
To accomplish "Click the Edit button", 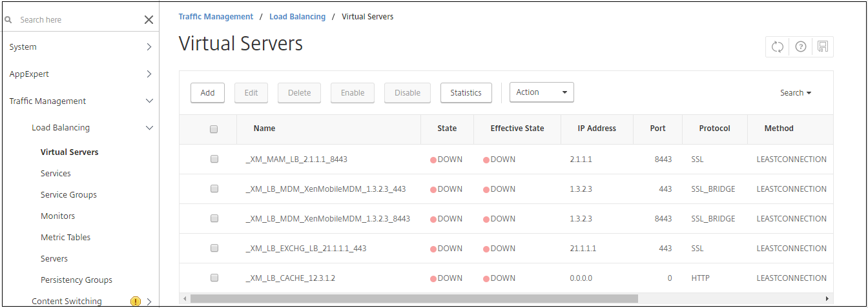I will point(251,93).
